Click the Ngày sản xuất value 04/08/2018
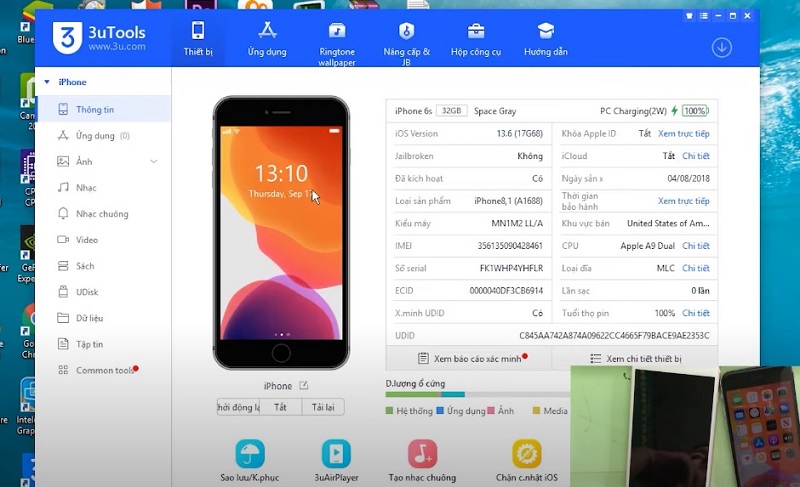The width and height of the screenshot is (800, 487). click(688, 178)
